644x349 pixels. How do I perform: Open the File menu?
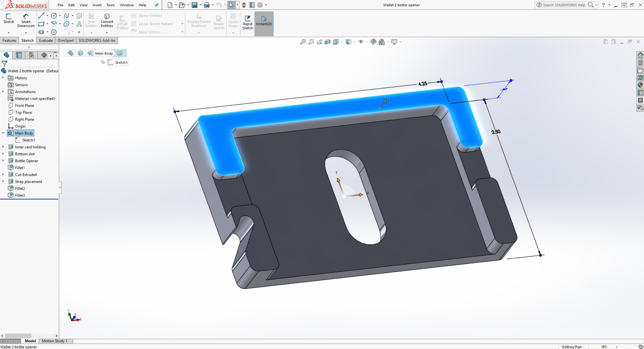60,5
